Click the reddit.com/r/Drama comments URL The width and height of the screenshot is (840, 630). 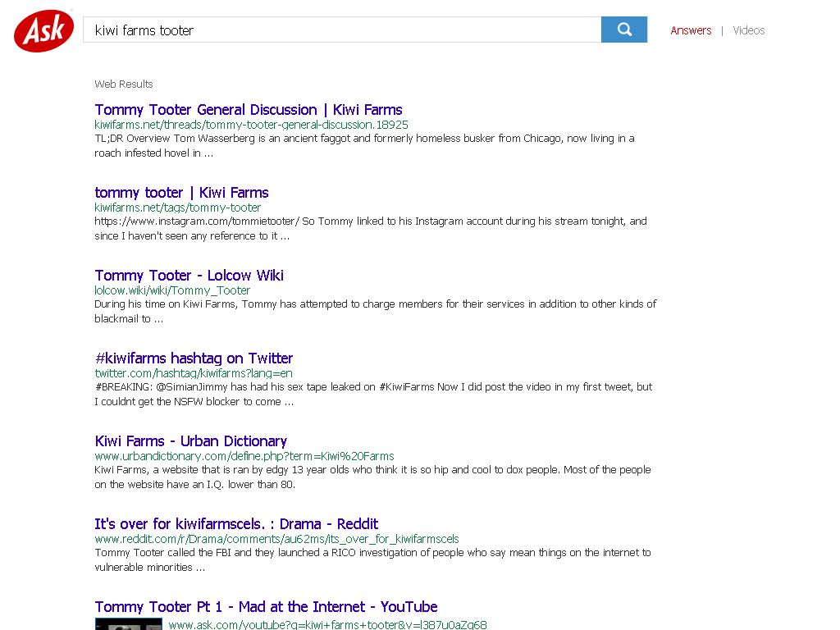click(x=277, y=539)
